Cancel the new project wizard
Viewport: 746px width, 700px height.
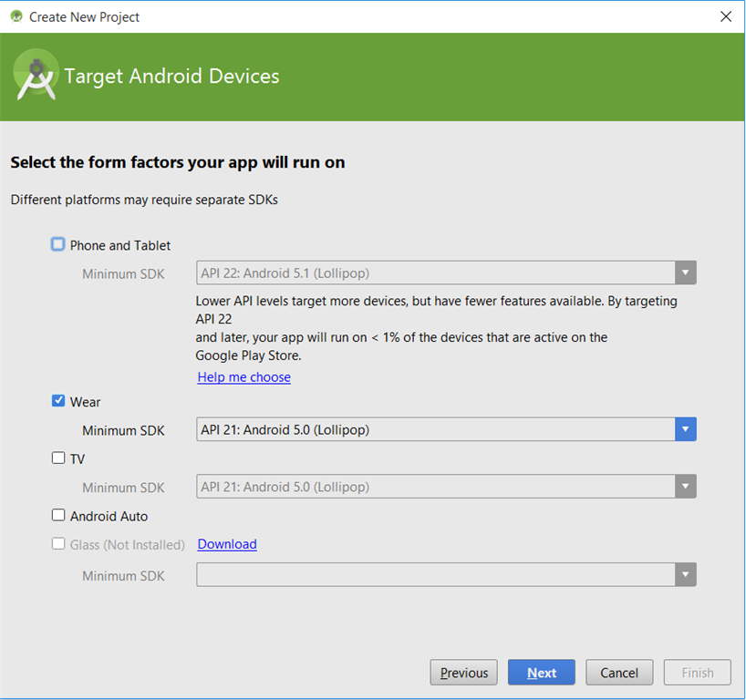click(619, 673)
